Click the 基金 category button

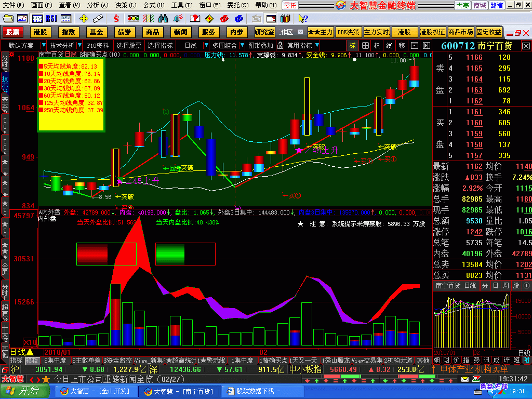97,32
